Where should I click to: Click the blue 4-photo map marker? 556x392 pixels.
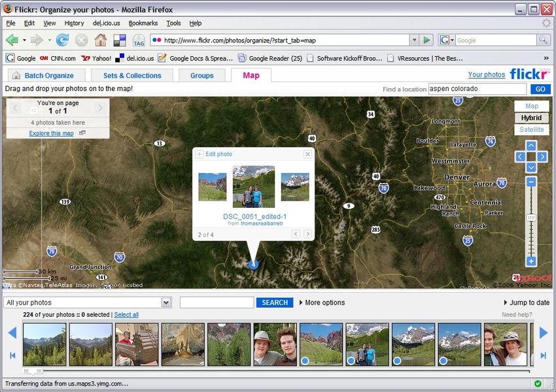click(253, 265)
